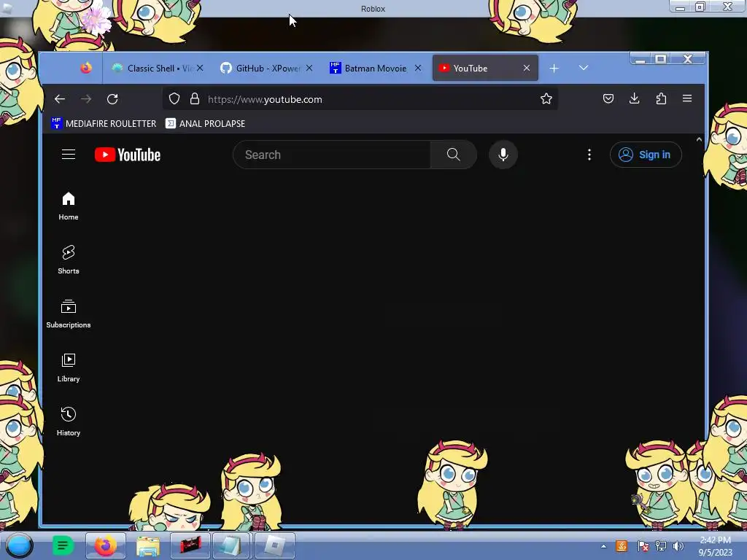Image resolution: width=747 pixels, height=560 pixels.
Task: Click the taskbar clock showing 2:42 PM
Action: (715, 546)
